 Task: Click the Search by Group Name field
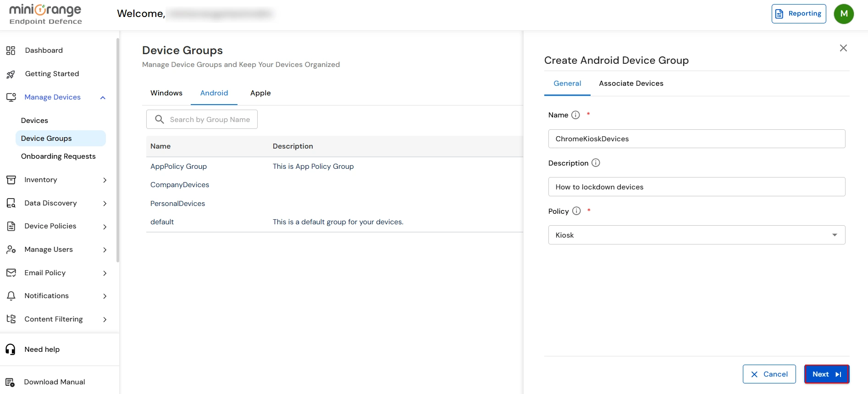[x=202, y=119]
